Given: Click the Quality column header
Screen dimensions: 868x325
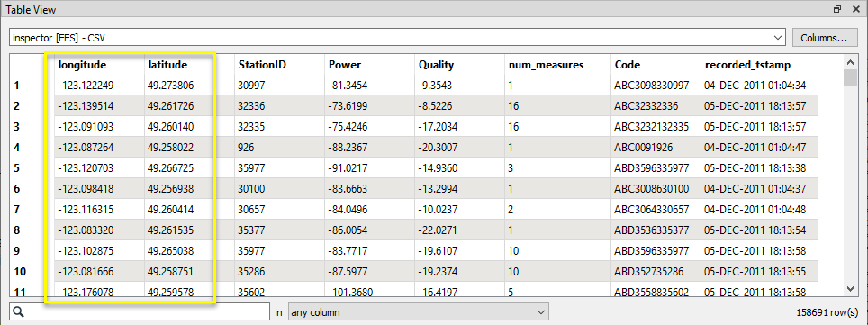Looking at the screenshot, I should pos(459,65).
